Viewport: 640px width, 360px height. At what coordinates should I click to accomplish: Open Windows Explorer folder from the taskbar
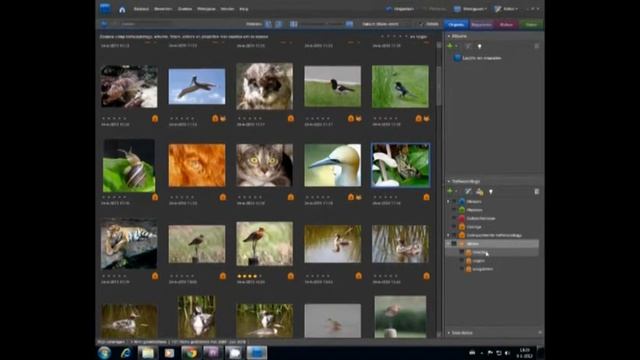click(147, 353)
